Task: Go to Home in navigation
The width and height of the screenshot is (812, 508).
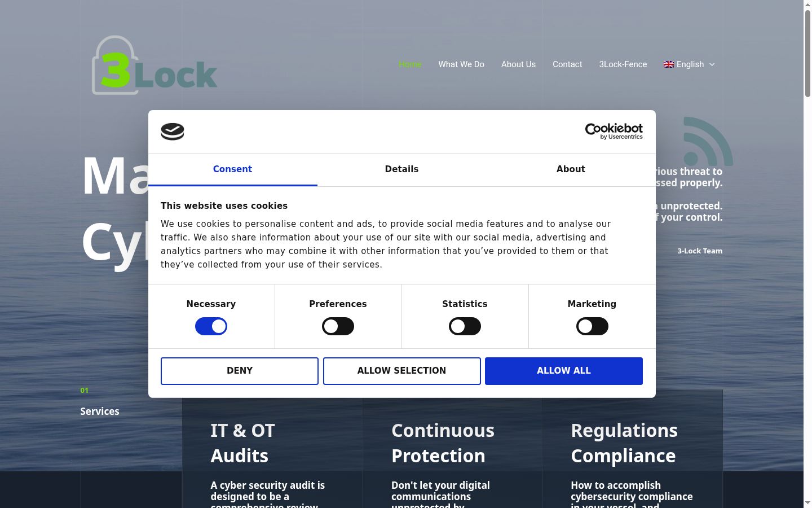Action: click(410, 64)
